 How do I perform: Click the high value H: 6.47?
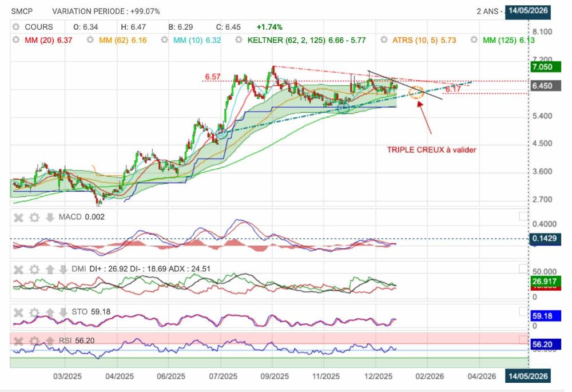[x=133, y=27]
